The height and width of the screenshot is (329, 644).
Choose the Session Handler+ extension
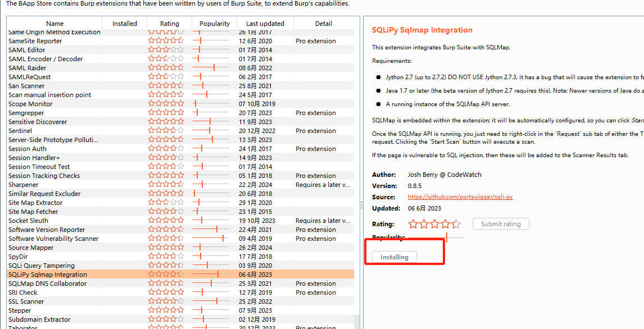point(181,158)
